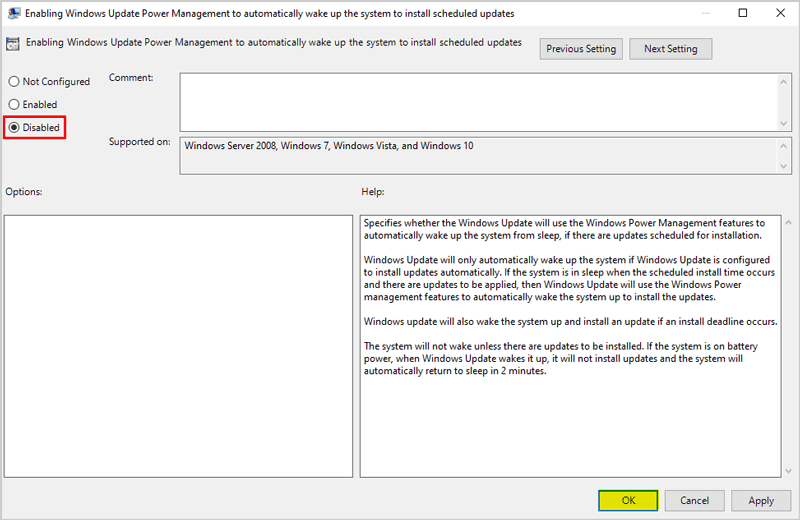Click the 'Comment:' label
The image size is (800, 520).
tap(131, 78)
